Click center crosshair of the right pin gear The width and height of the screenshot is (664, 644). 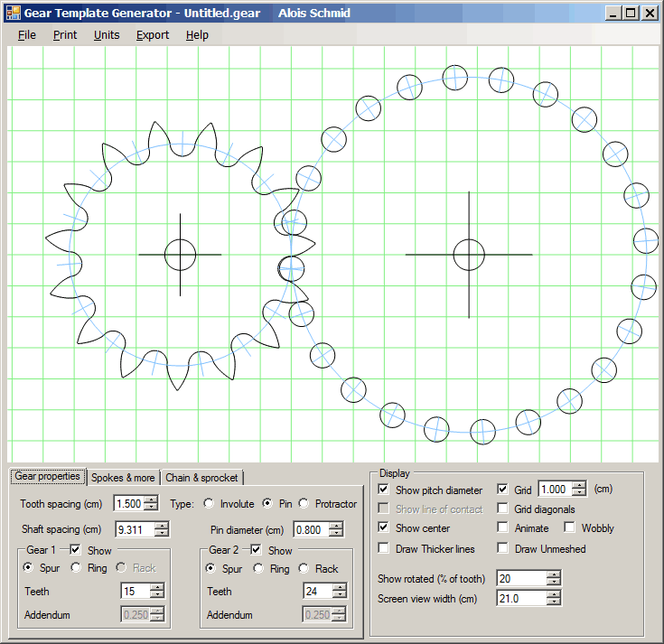pos(468,255)
